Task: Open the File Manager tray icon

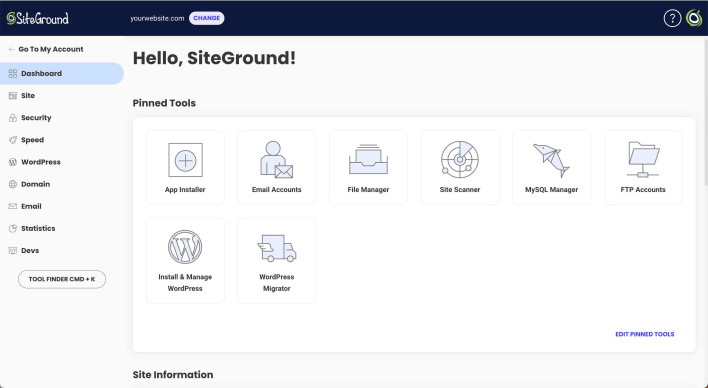Action: pos(368,159)
